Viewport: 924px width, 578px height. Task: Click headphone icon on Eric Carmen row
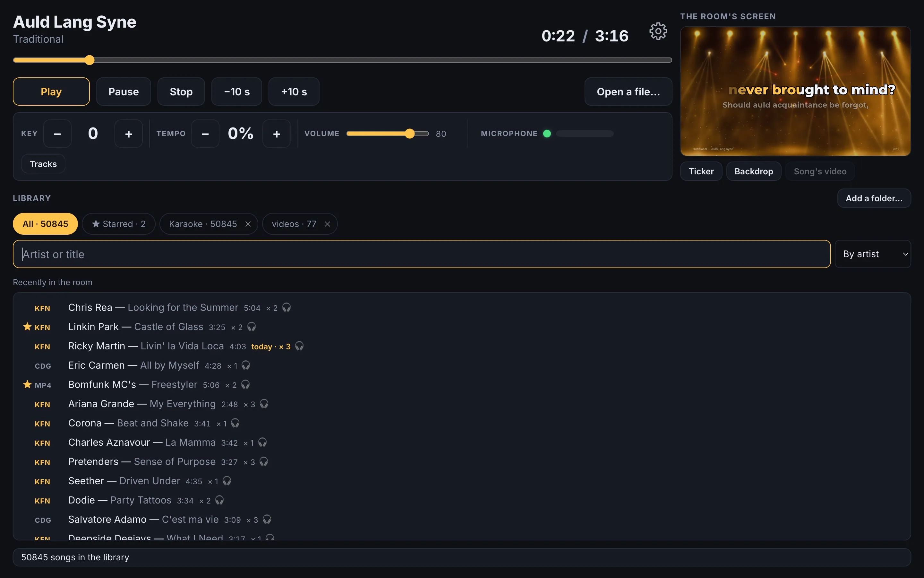[x=246, y=365]
